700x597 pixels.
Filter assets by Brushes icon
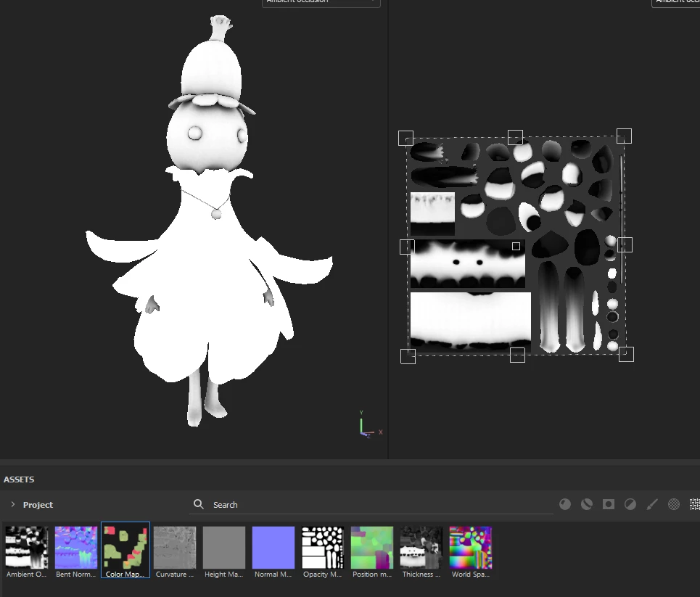coord(652,504)
